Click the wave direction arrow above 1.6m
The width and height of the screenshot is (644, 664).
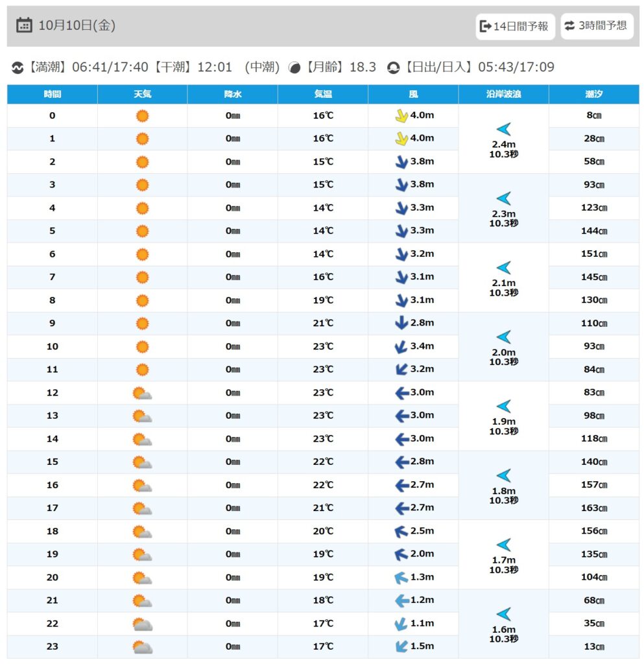pos(503,614)
